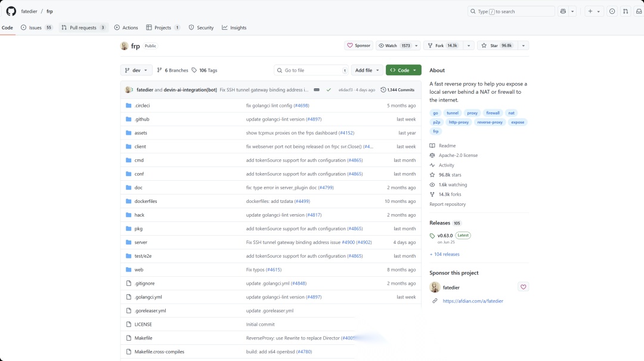Image resolution: width=644 pixels, height=361 pixels.
Task: Open the test/e2e folder name
Action: [143, 256]
